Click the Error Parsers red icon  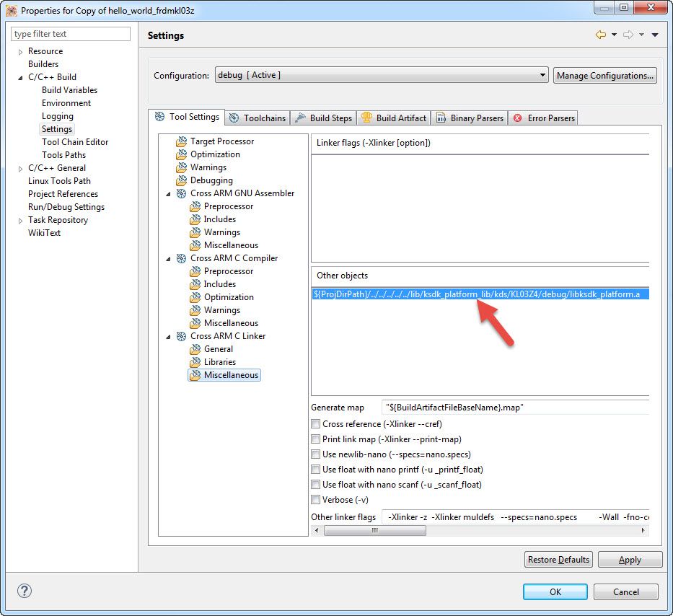[x=518, y=118]
